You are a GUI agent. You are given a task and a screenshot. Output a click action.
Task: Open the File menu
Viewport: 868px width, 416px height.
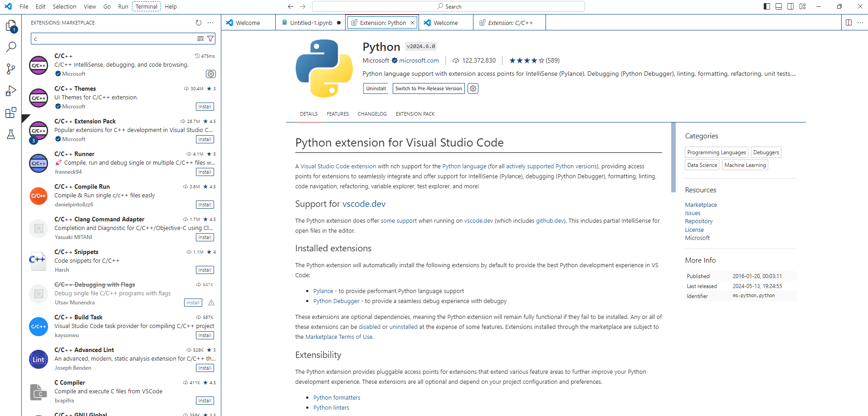(x=24, y=6)
